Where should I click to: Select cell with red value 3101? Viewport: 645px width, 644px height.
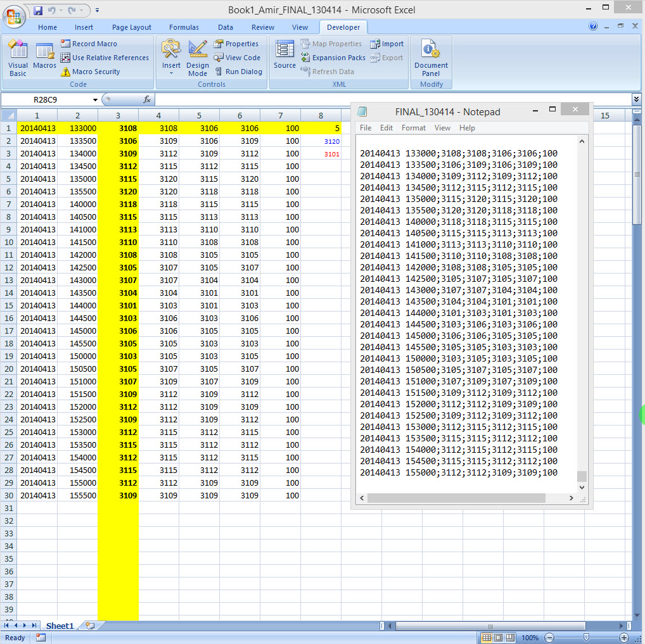click(321, 154)
